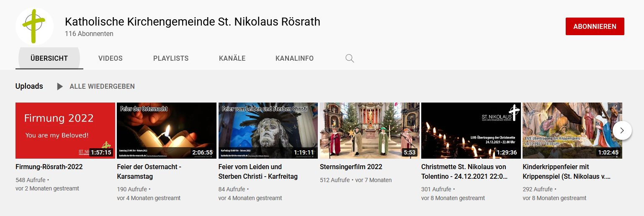Click the Uploads section heading

coord(29,86)
